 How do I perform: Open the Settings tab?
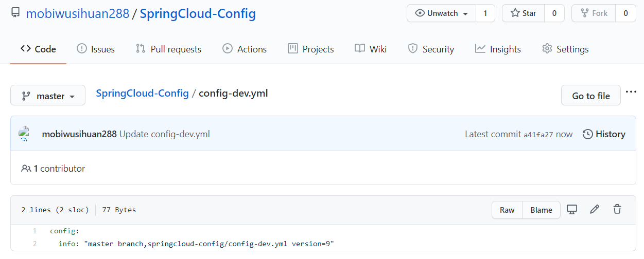pyautogui.click(x=565, y=49)
